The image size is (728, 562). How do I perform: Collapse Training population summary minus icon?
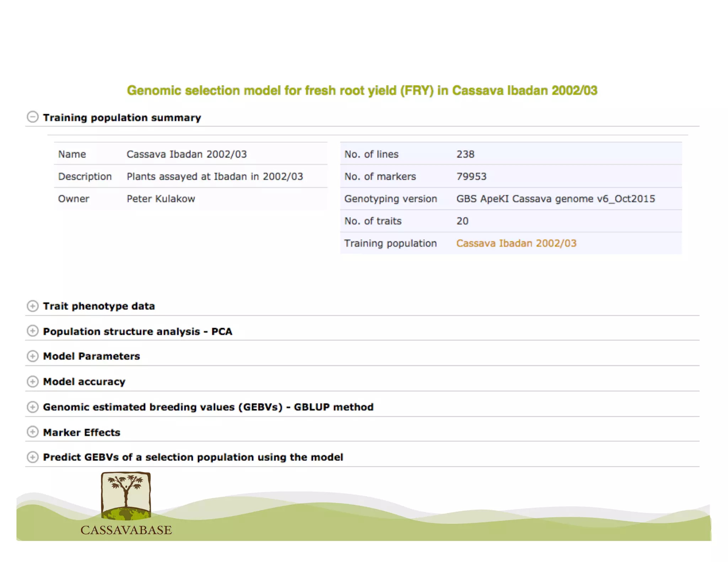click(32, 117)
